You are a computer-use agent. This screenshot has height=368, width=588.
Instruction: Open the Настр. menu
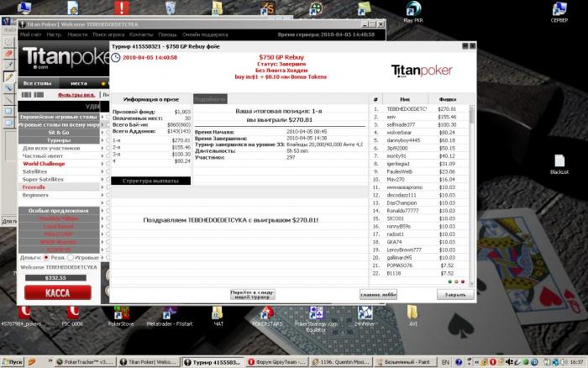(54, 34)
